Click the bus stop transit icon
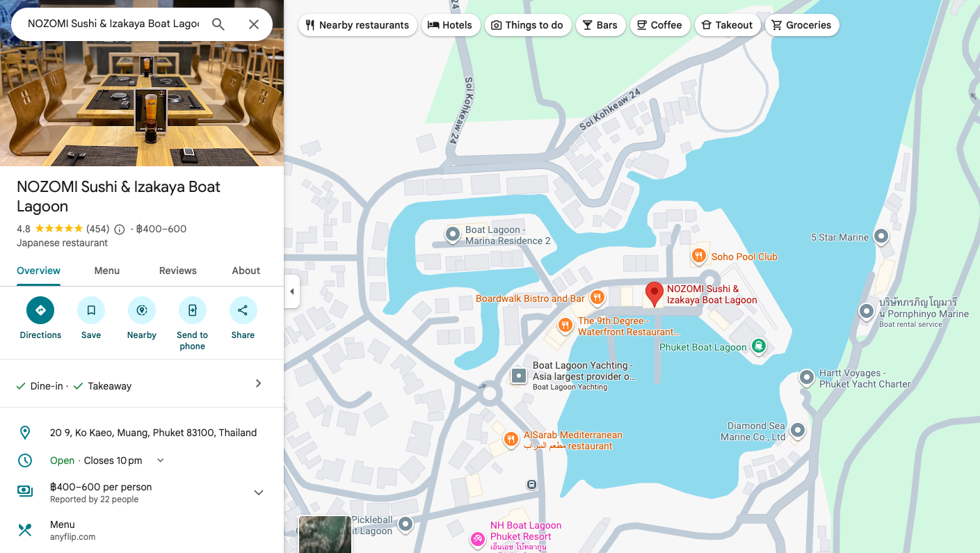 click(x=531, y=484)
